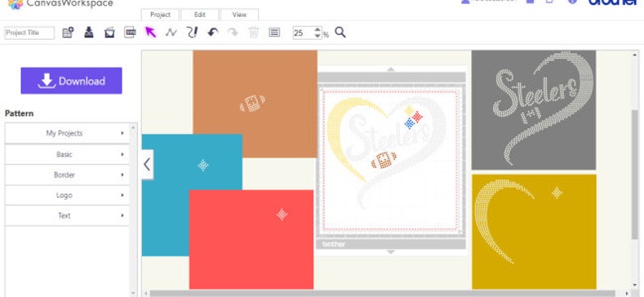
Task: Undo the last action
Action: [213, 32]
